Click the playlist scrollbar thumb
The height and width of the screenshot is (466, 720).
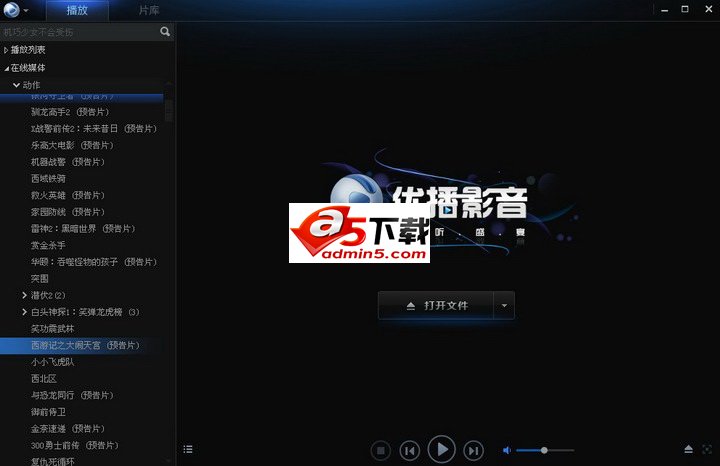pyautogui.click(x=169, y=110)
